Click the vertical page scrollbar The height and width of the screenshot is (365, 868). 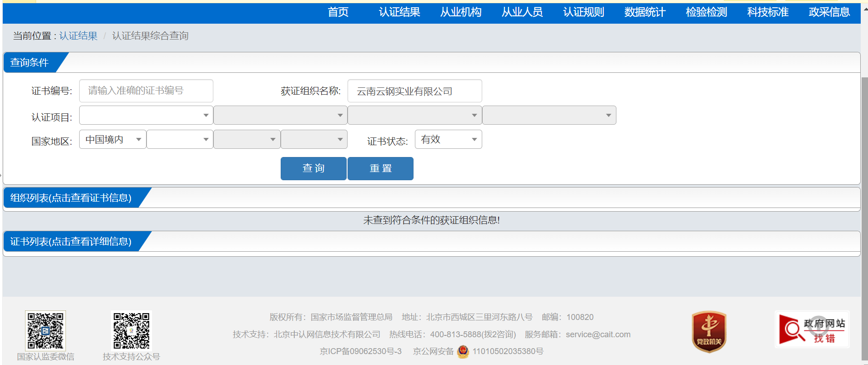click(864, 218)
